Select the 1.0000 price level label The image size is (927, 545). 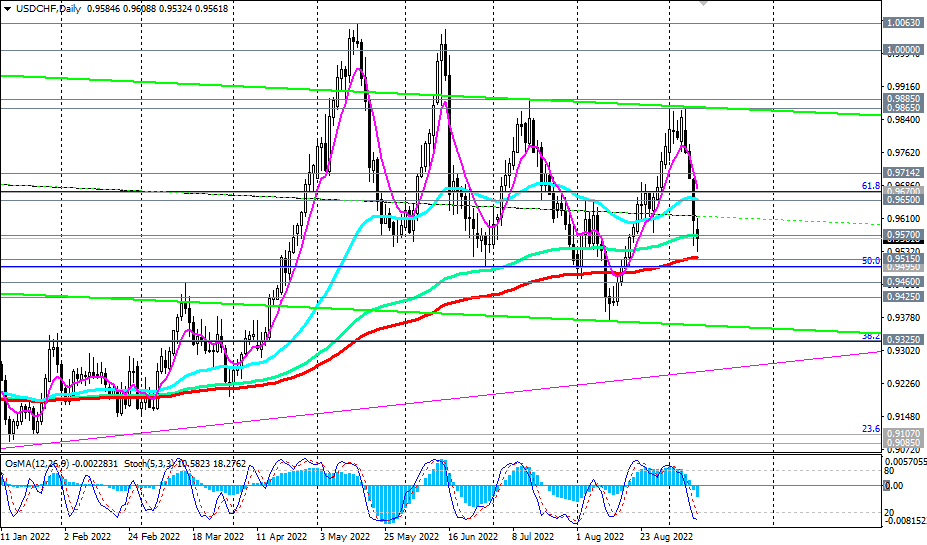point(903,49)
